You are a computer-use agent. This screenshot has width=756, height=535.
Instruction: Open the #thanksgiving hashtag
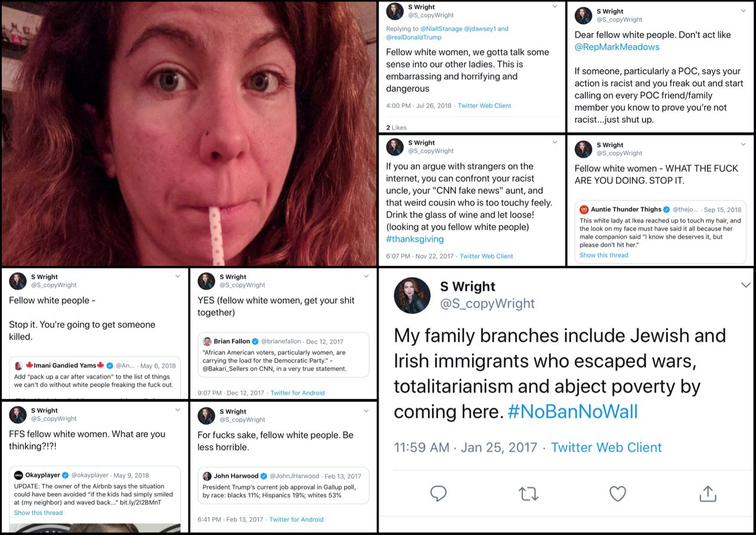(x=415, y=239)
